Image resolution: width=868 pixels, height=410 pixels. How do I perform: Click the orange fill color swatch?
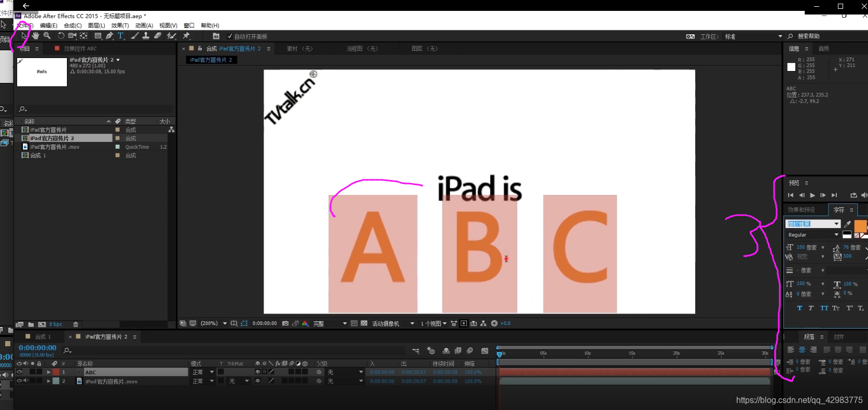point(860,225)
